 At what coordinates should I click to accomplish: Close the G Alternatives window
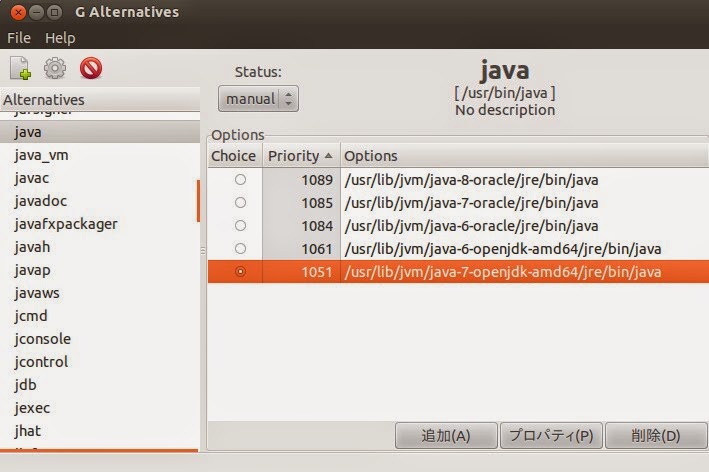pos(18,12)
